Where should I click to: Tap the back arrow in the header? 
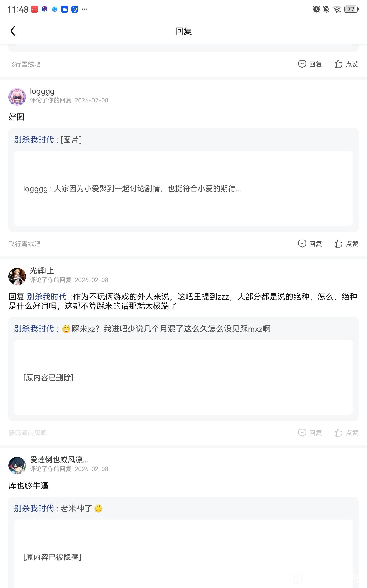[13, 31]
